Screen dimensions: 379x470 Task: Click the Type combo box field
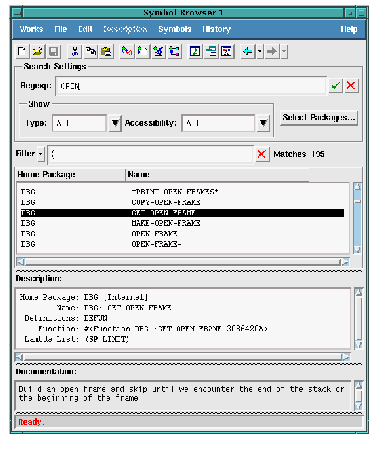point(79,123)
